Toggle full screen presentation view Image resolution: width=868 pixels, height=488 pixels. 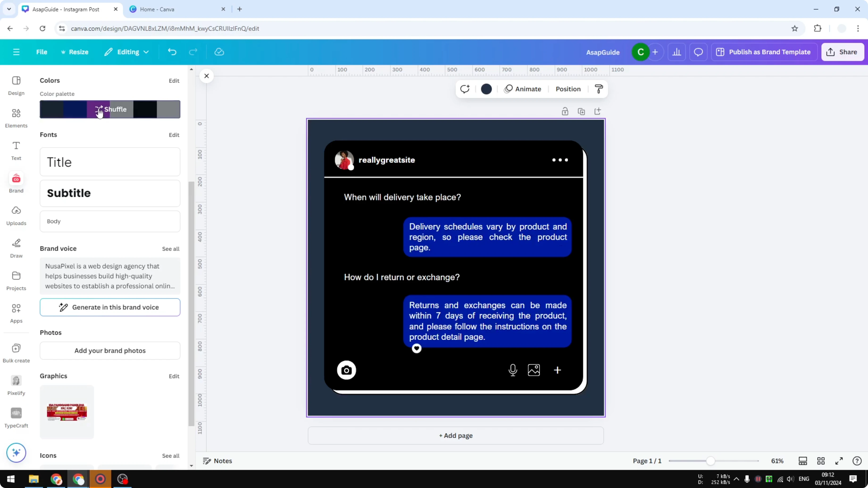[839, 461]
